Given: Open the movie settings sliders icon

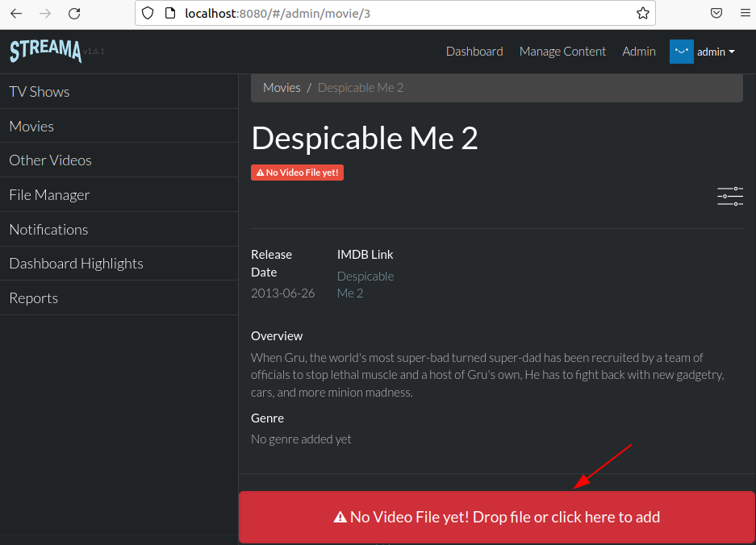Looking at the screenshot, I should tap(730, 196).
